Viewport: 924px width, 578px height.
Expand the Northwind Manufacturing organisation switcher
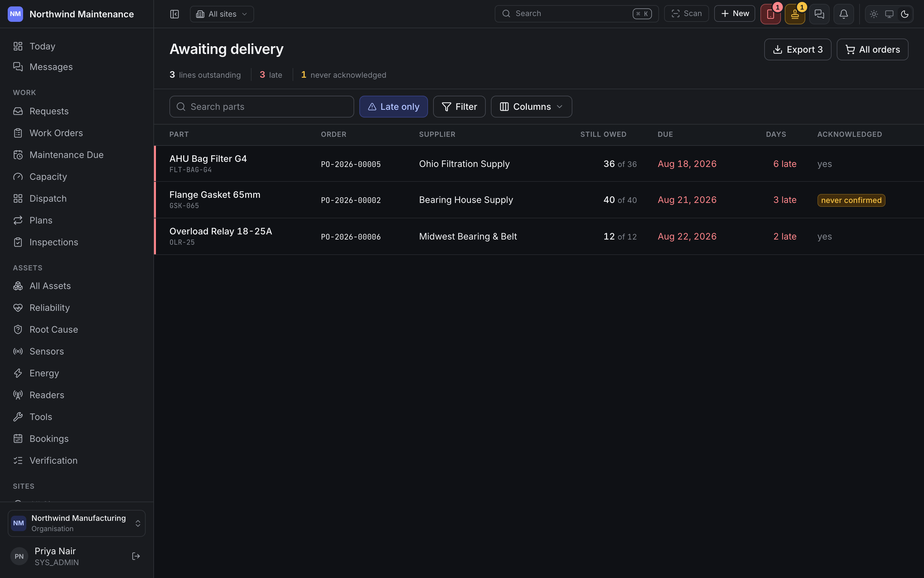click(x=77, y=523)
